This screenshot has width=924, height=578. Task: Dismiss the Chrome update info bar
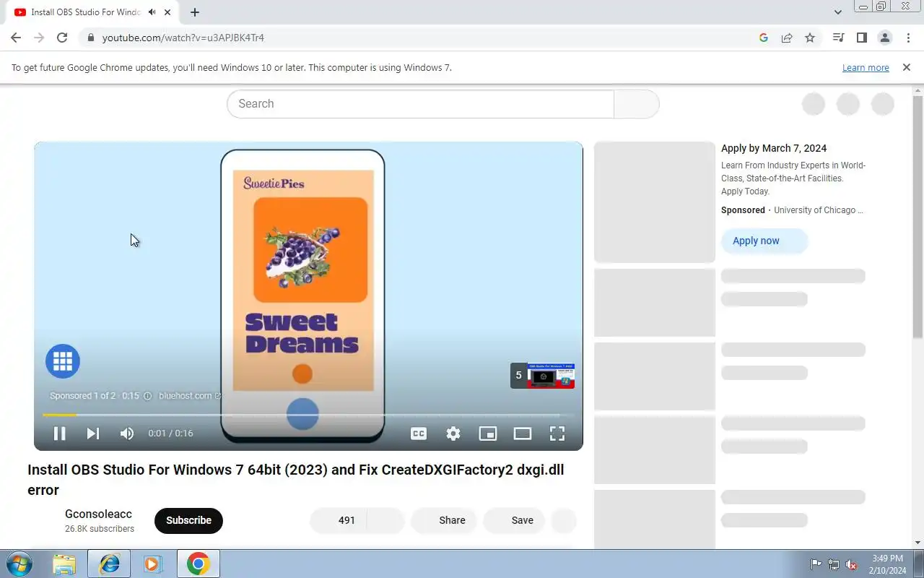point(906,67)
